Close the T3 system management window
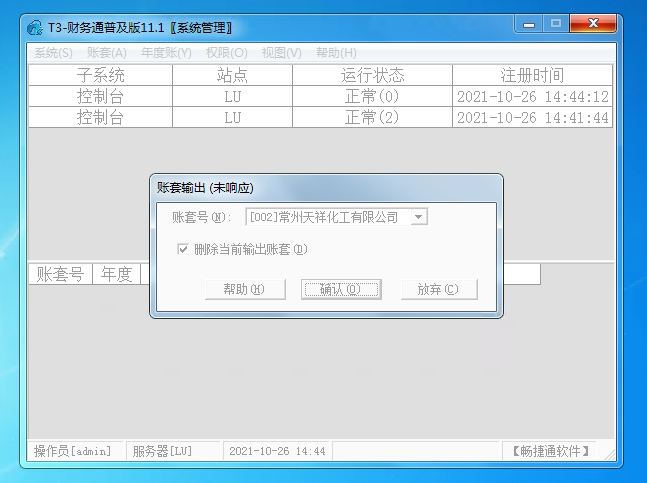 click(x=593, y=24)
